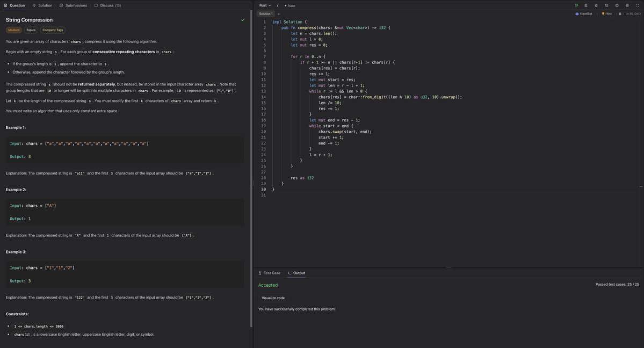Click the Ln 30, Col 2 status text

point(633,13)
